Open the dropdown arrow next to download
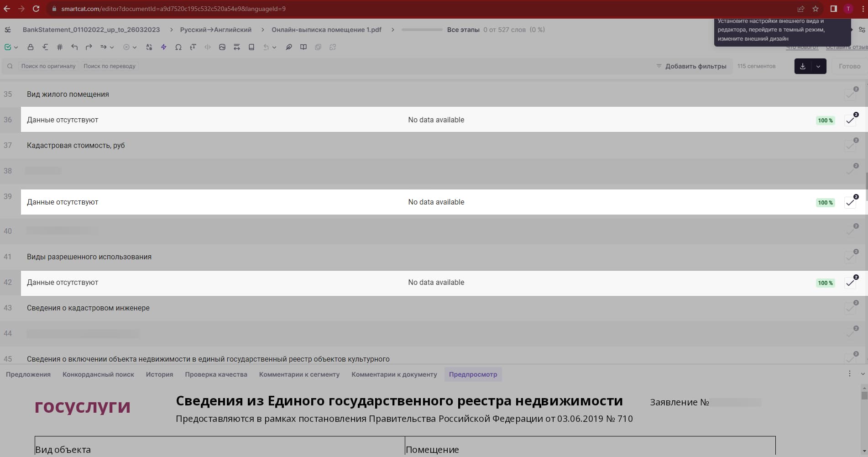Viewport: 868px width, 457px height. tap(818, 66)
